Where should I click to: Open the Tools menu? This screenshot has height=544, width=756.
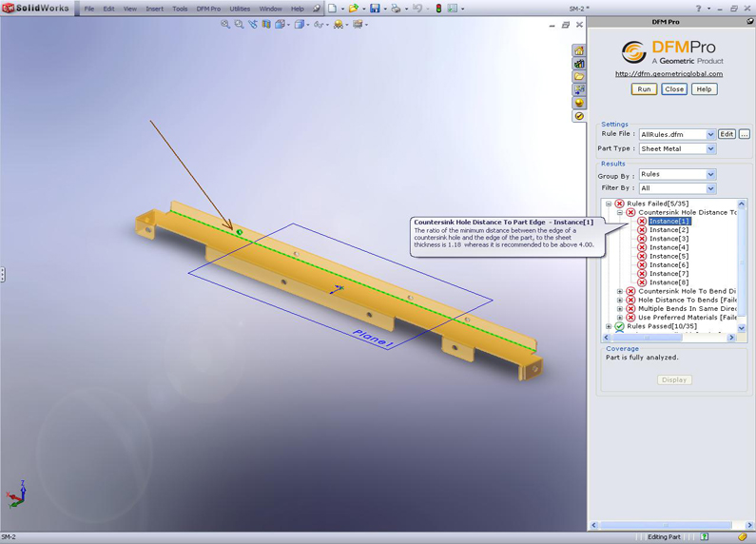(x=180, y=9)
